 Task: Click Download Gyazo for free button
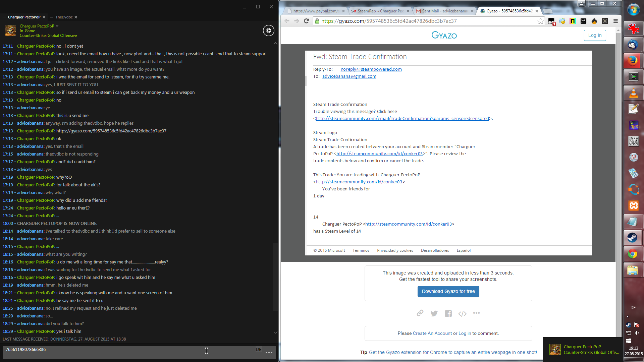(448, 291)
